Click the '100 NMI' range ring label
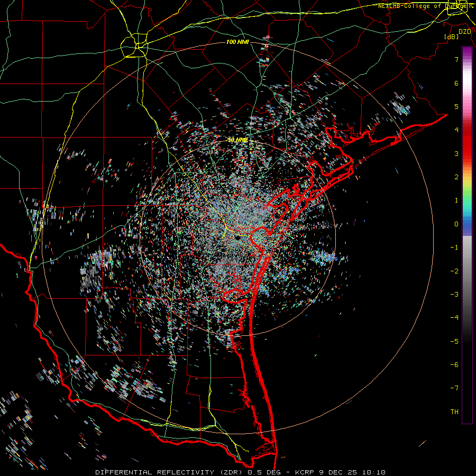 click(237, 42)
